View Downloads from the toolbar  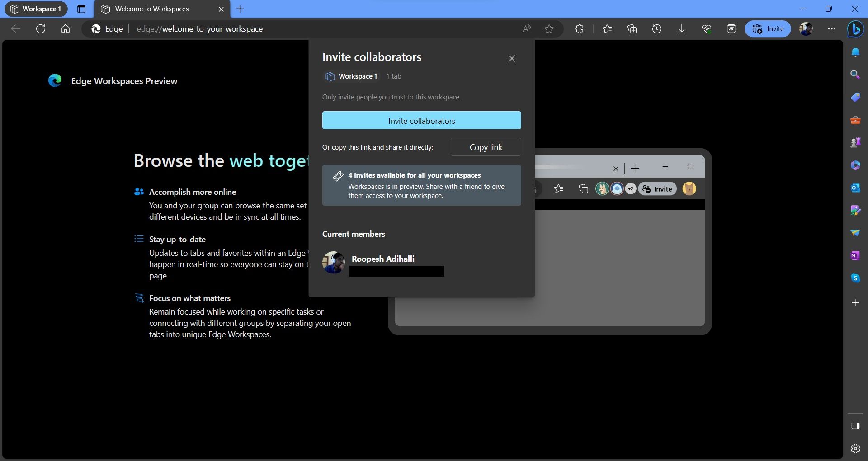point(681,28)
